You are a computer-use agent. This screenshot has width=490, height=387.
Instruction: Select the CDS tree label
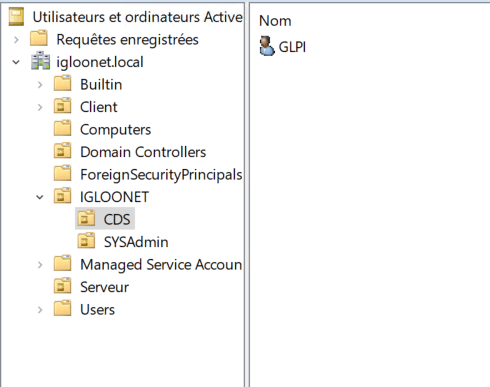117,219
